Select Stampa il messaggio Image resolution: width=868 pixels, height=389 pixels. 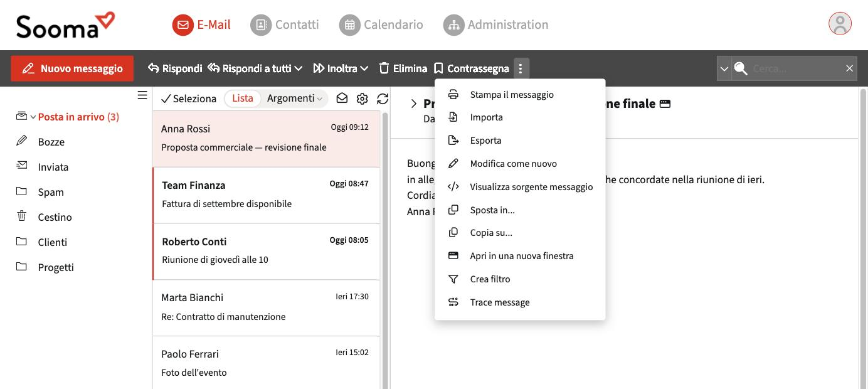pos(520,95)
